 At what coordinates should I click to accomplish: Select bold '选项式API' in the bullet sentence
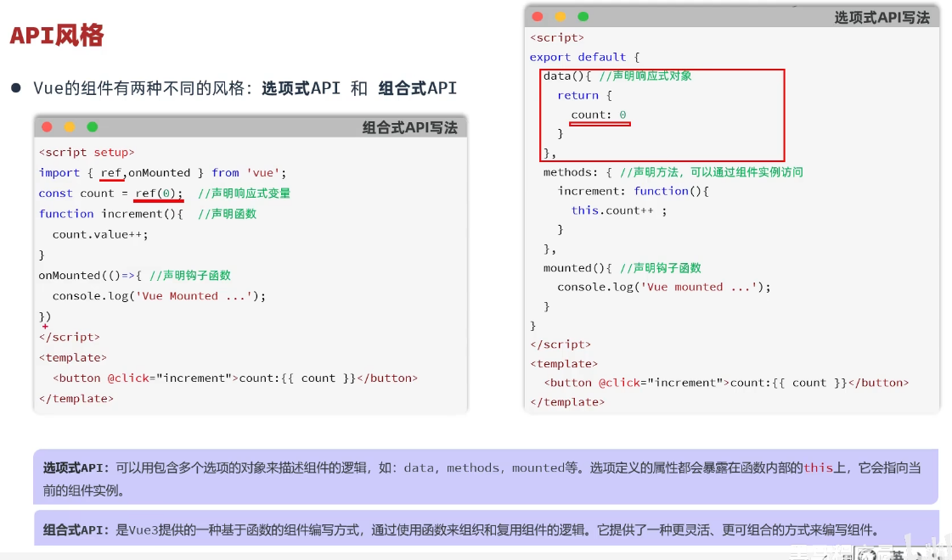[x=301, y=88]
